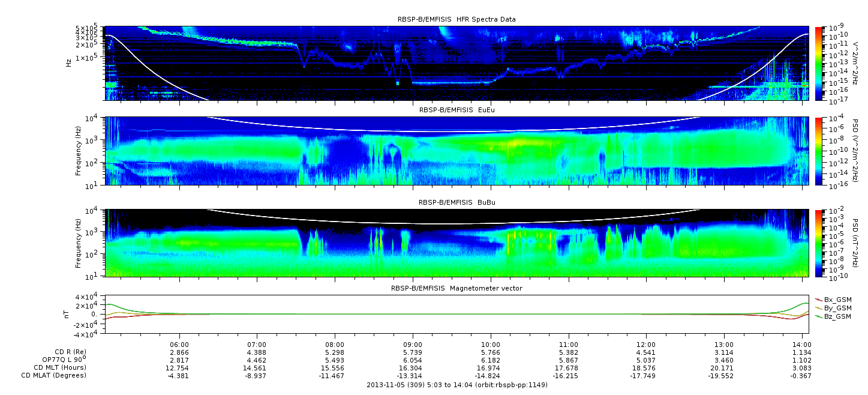This screenshot has width=868, height=395.
Task: Click the BuBu panel PSD color bar
Action: click(818, 243)
